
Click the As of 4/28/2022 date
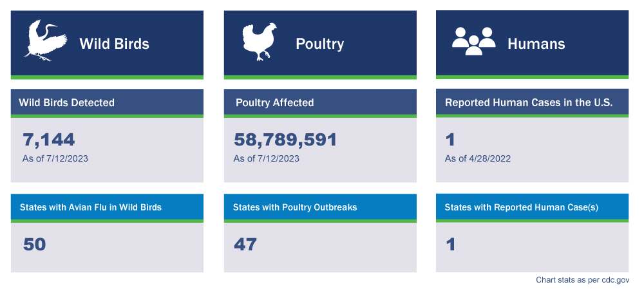pos(477,158)
